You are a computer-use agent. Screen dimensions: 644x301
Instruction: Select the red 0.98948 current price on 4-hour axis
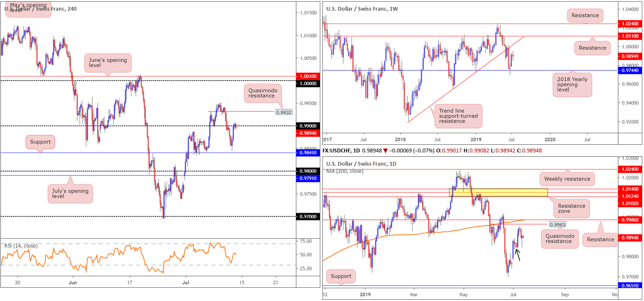click(x=308, y=133)
